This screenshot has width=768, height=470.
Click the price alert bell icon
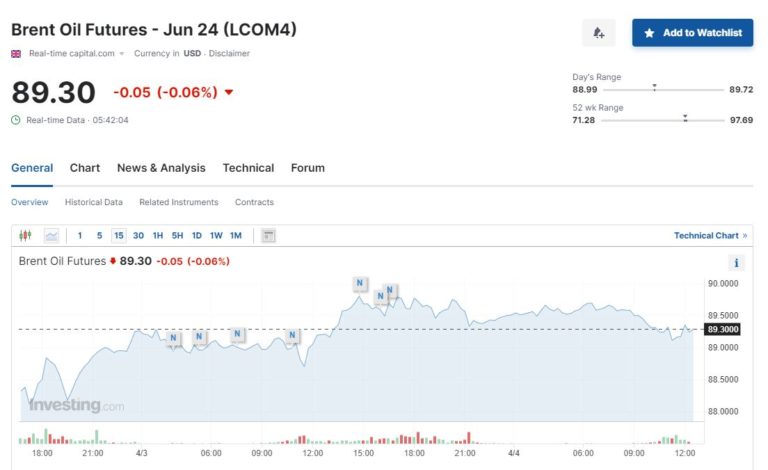tap(598, 33)
